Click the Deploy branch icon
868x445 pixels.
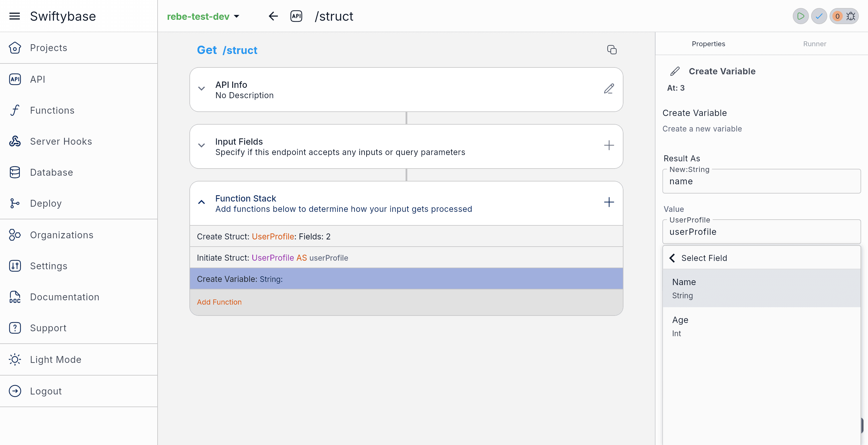15,203
